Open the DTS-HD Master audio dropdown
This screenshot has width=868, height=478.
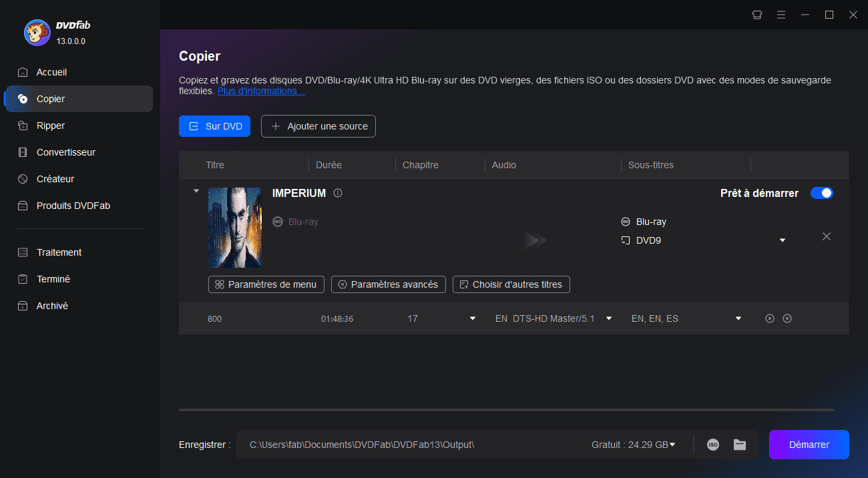coord(609,318)
